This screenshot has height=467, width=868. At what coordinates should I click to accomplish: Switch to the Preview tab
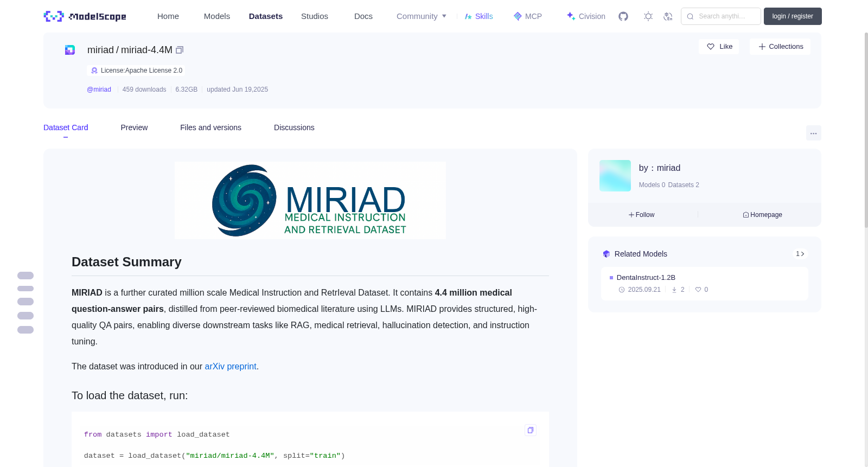[134, 127]
